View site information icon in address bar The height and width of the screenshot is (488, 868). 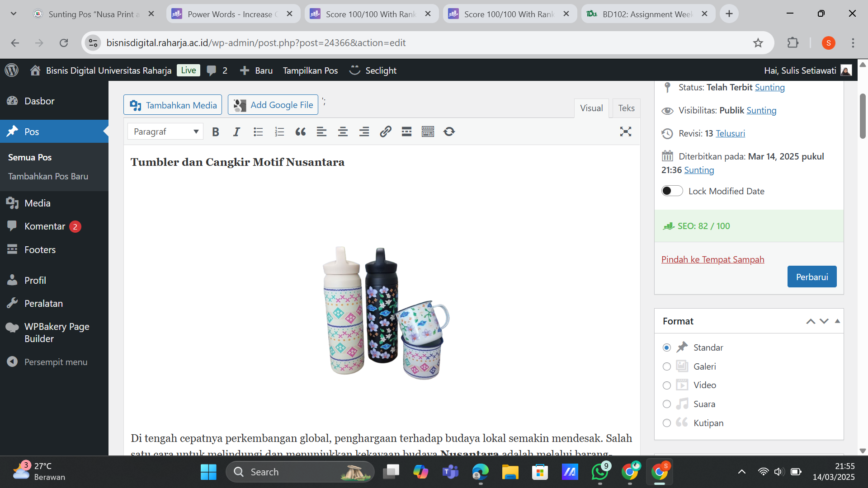point(93,43)
